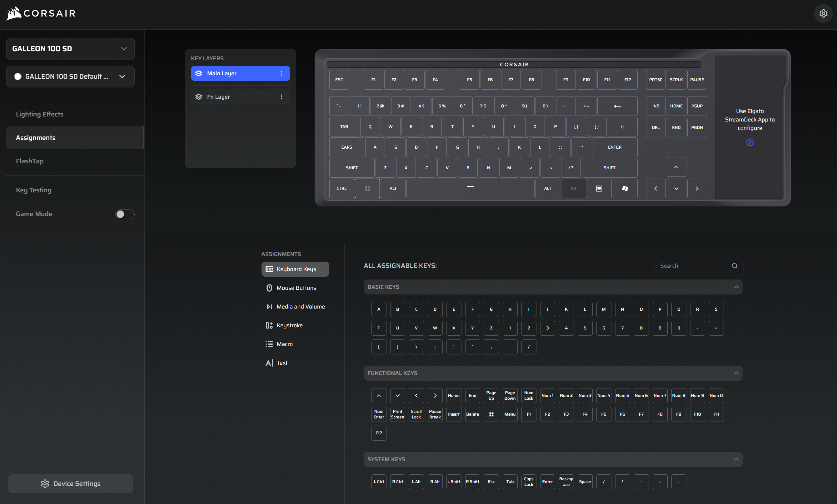The image size is (837, 504).
Task: Switch to Lighting Effects
Action: pos(40,114)
